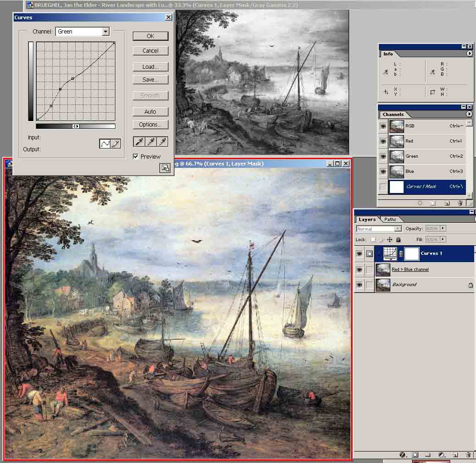
Task: Uncheck the Preview checkbox
Action: point(136,156)
